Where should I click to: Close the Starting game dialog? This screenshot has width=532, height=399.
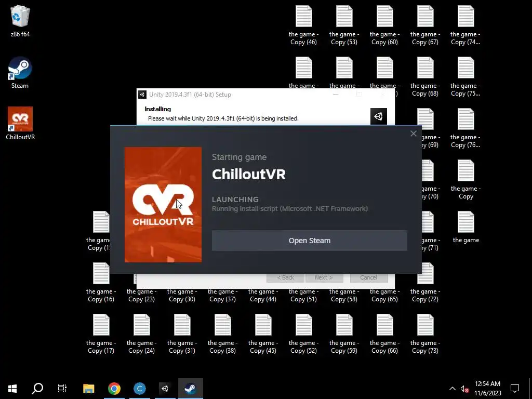(x=413, y=134)
